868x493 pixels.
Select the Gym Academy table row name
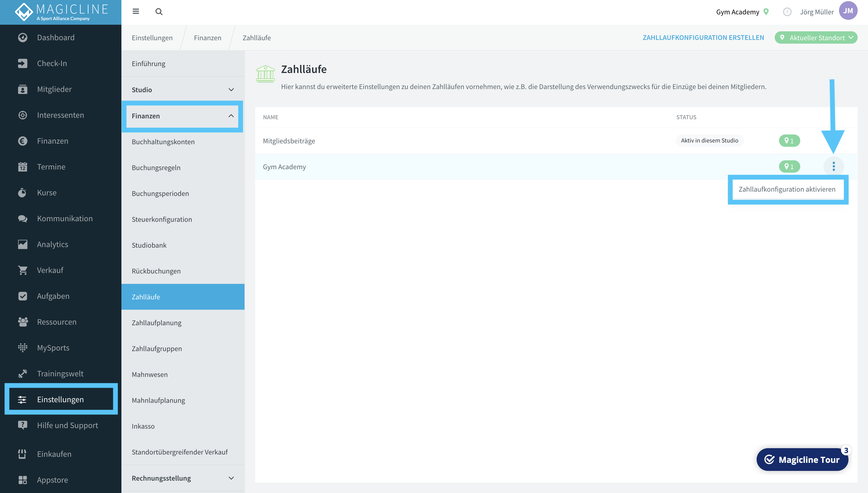284,167
